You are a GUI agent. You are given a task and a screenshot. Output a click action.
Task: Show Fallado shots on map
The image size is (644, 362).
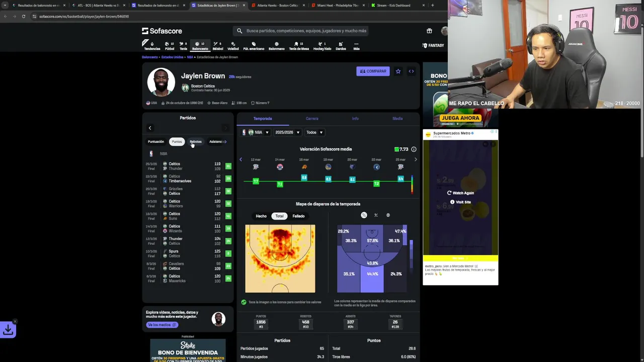coord(298,216)
